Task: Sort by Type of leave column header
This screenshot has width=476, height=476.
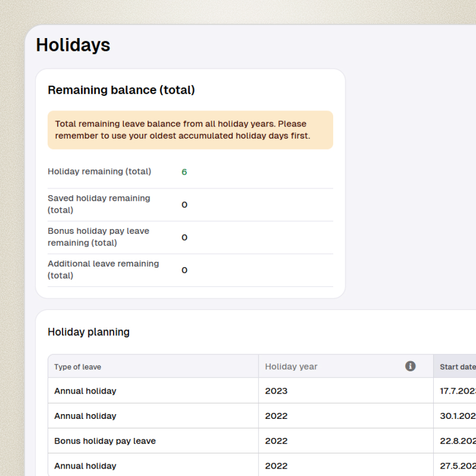Action: pyautogui.click(x=78, y=367)
